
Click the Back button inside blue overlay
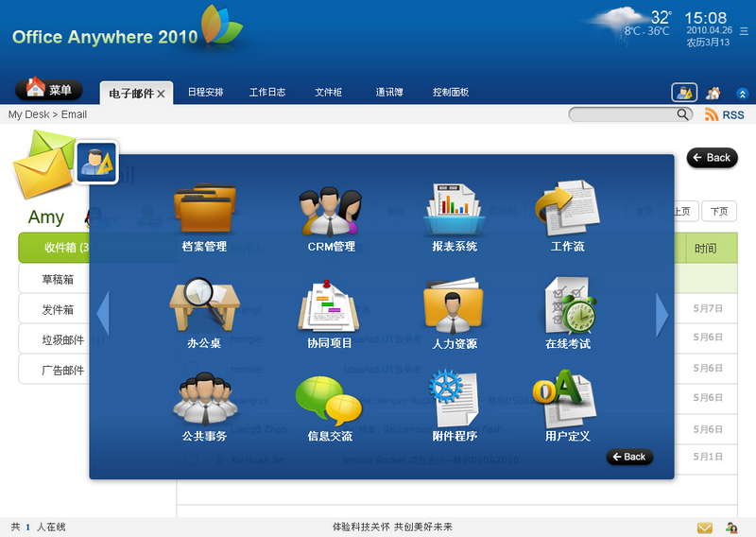629,457
